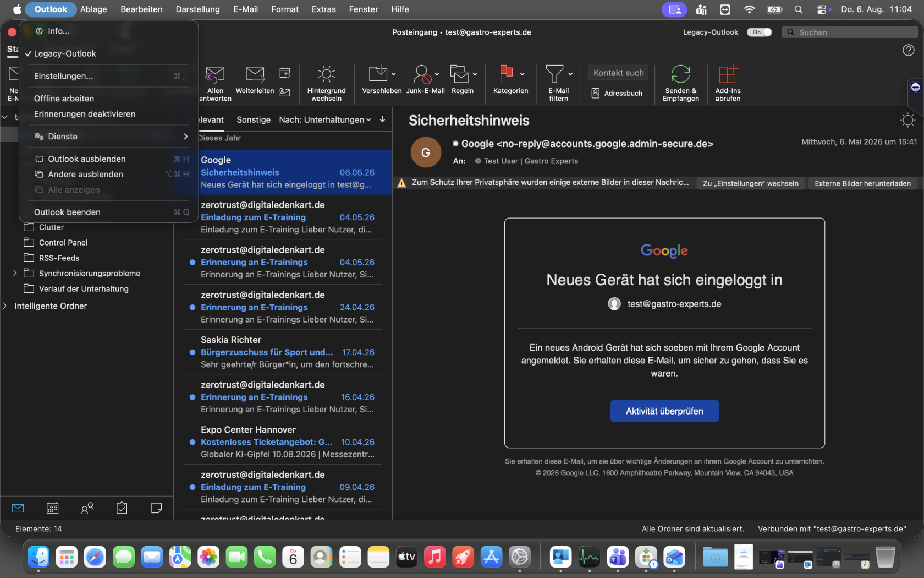The width and height of the screenshot is (924, 578).
Task: Select the Clutter folder
Action: (51, 227)
